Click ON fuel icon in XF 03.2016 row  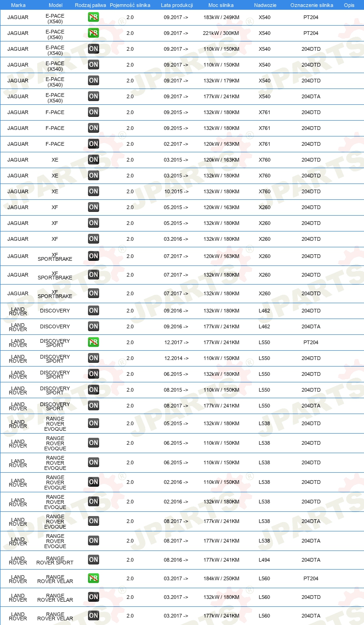tap(94, 239)
